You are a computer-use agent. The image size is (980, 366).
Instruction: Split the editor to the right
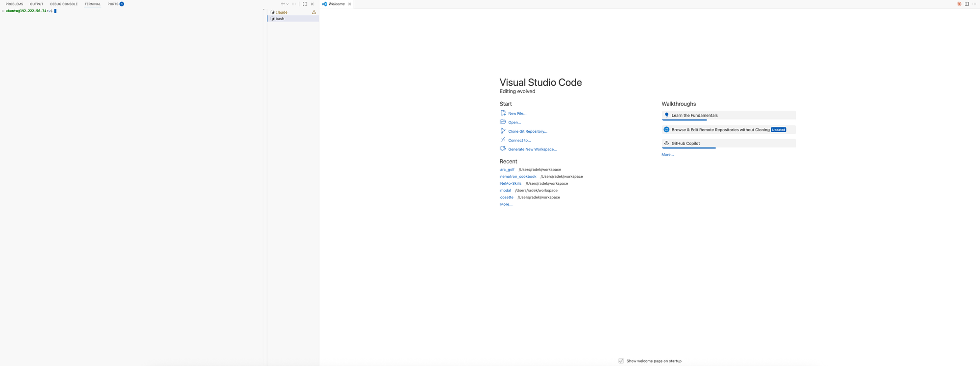click(x=967, y=4)
